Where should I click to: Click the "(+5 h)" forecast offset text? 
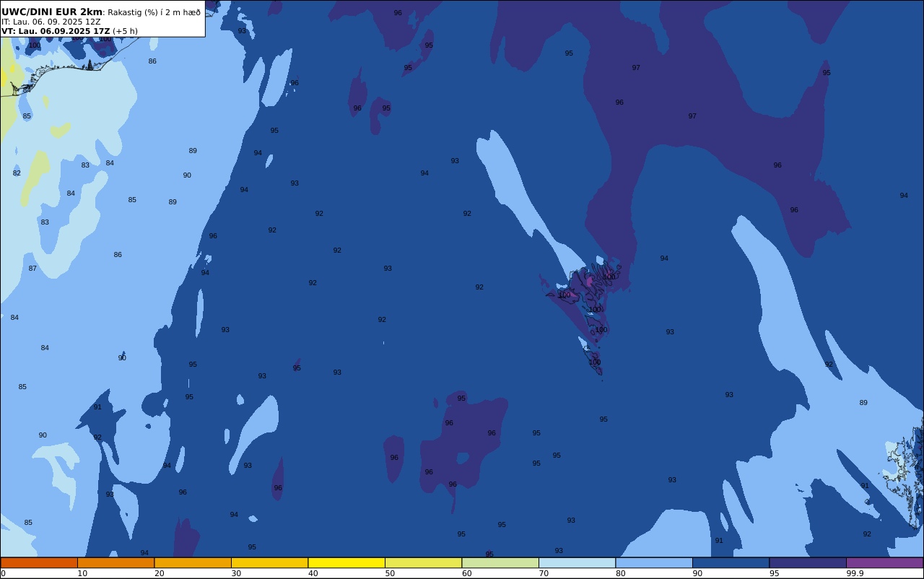click(x=125, y=31)
